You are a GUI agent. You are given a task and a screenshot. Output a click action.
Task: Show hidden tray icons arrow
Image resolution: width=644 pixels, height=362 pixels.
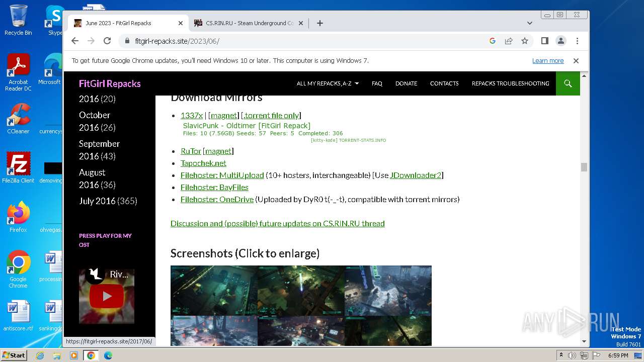561,355
